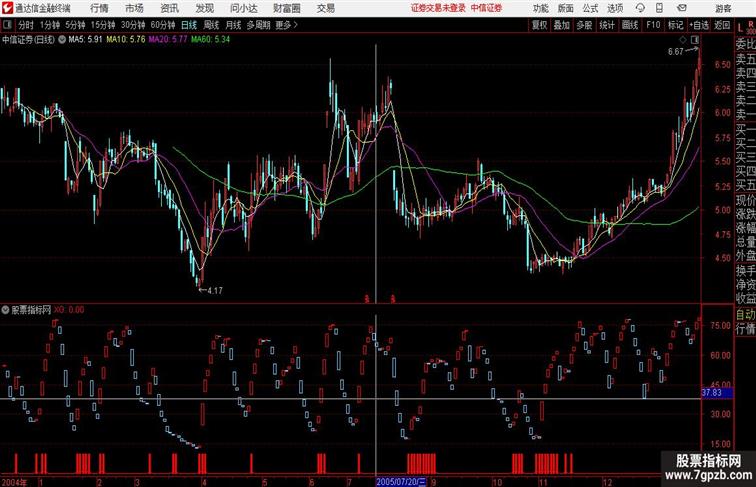Switch to 分时 period tab
The height and width of the screenshot is (487, 756).
(x=26, y=25)
